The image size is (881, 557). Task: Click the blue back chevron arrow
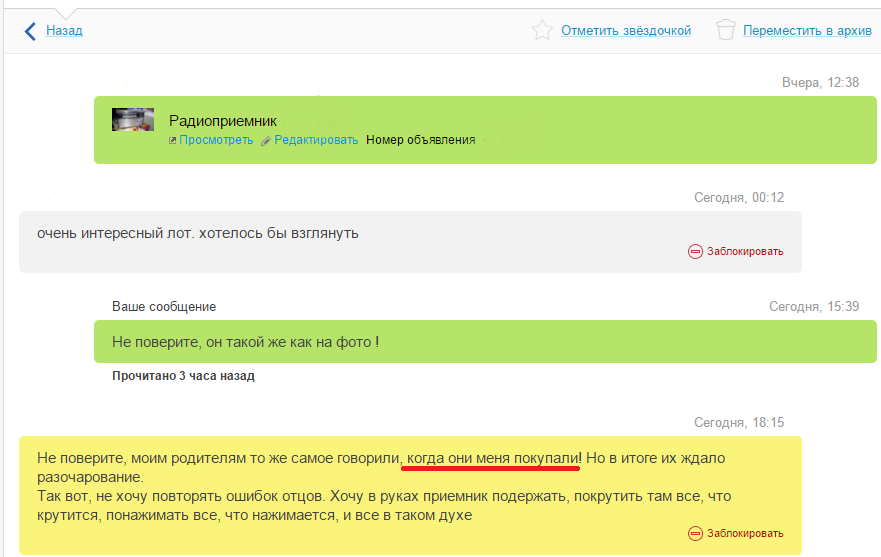31,31
